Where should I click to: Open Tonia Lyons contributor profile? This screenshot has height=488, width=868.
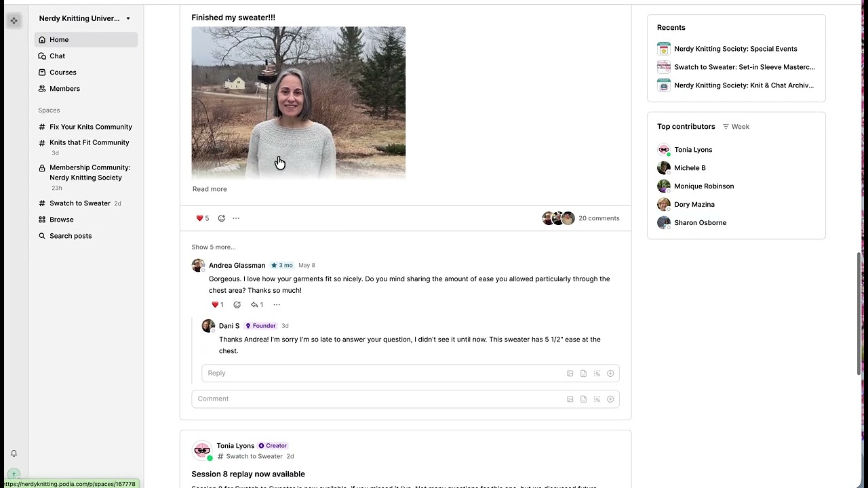tap(693, 150)
